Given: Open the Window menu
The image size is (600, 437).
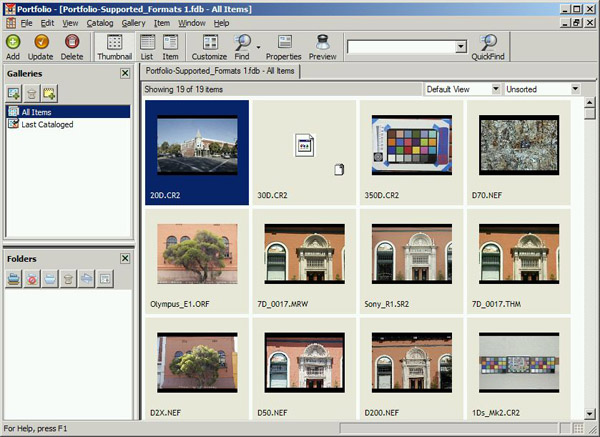Looking at the screenshot, I should coord(192,23).
